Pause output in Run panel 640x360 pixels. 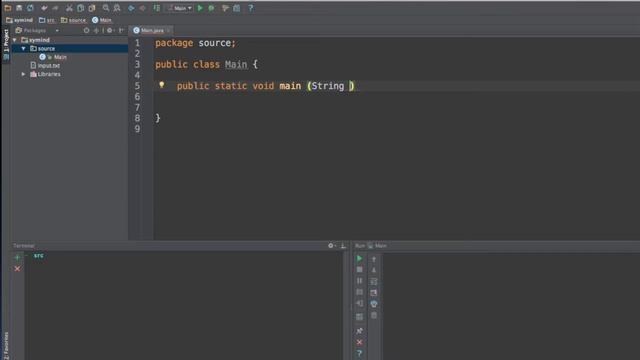tap(359, 281)
